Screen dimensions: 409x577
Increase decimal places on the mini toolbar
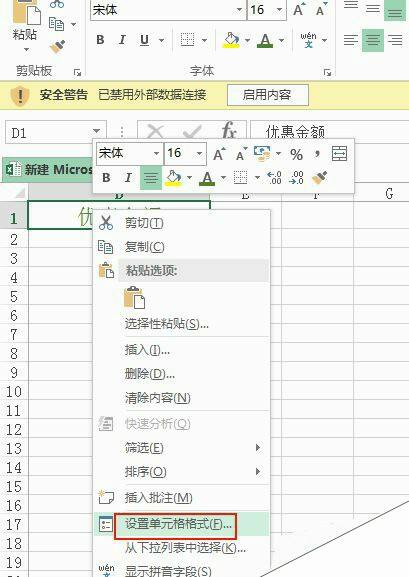[x=274, y=178]
